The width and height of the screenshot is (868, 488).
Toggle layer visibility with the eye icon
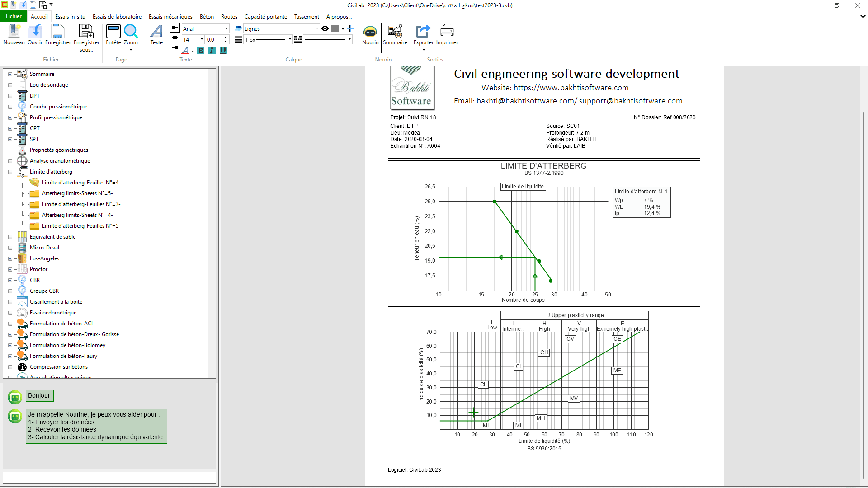325,28
